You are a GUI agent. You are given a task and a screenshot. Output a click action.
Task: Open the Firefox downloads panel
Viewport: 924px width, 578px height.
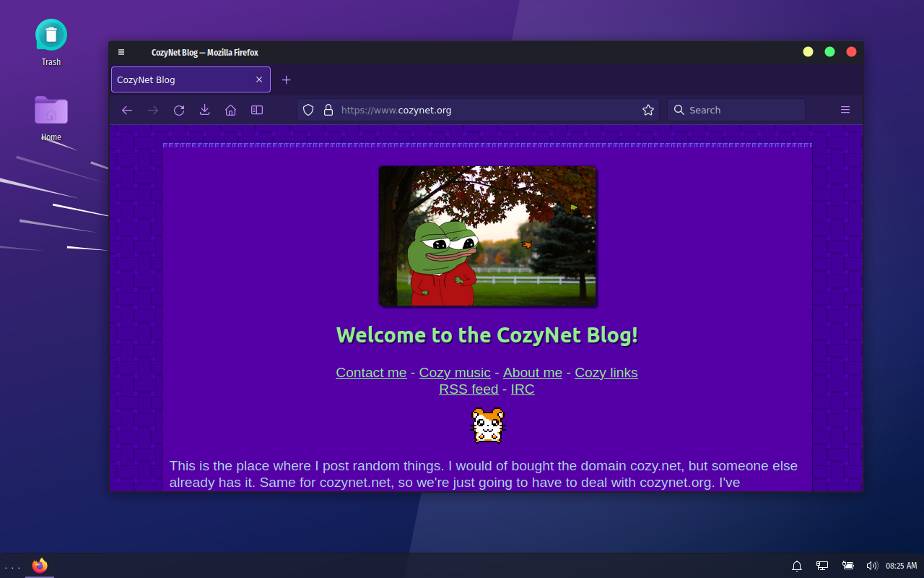pos(205,110)
